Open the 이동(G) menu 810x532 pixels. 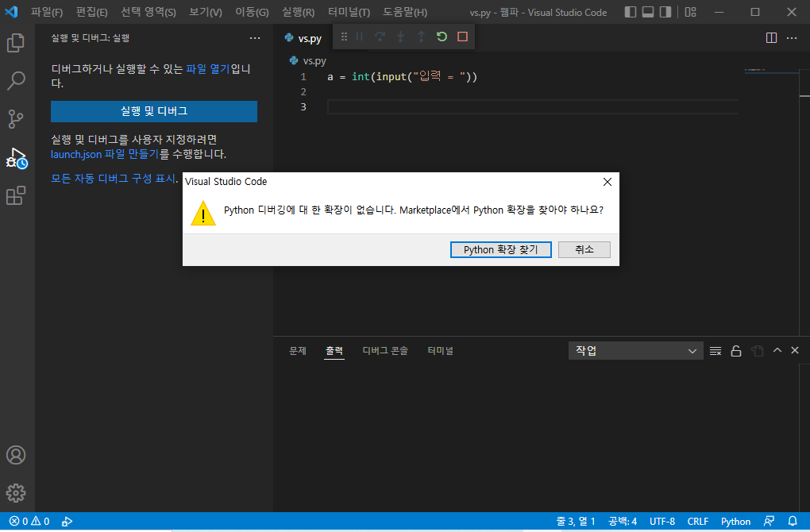click(x=252, y=12)
